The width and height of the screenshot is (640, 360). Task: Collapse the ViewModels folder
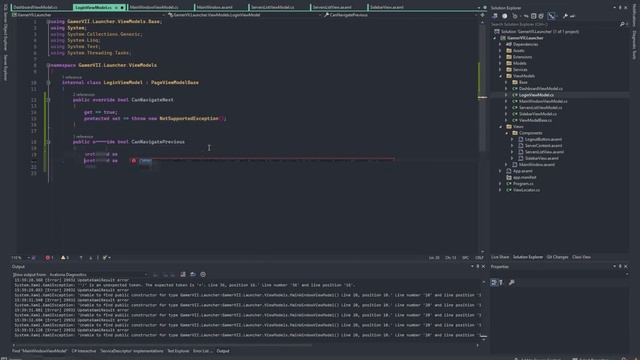(500, 76)
